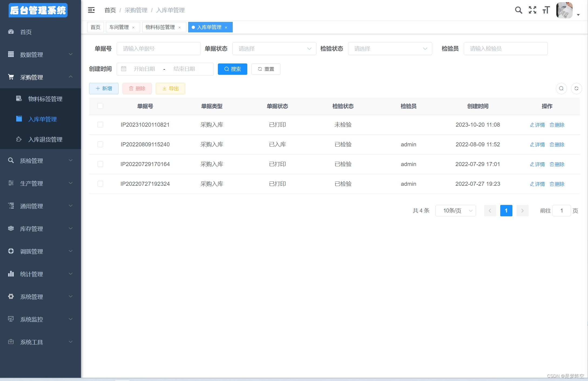Open the dropdown arrow next to avatar
This screenshot has width=588, height=381.
[x=578, y=15]
